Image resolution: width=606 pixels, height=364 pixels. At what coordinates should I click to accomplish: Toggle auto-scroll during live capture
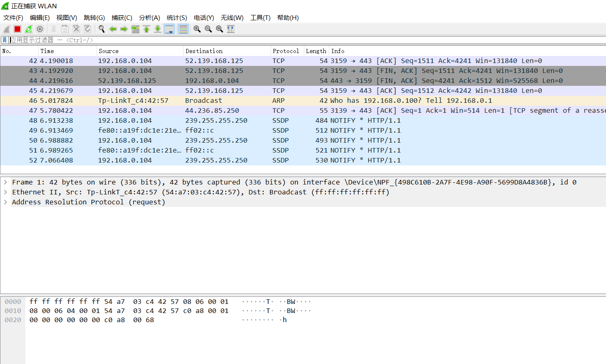(169, 29)
